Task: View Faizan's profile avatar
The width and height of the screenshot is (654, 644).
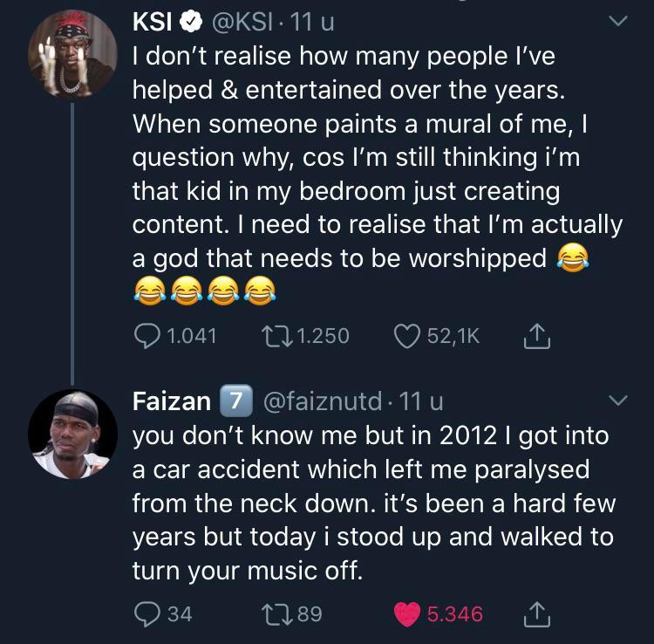Action: point(72,433)
